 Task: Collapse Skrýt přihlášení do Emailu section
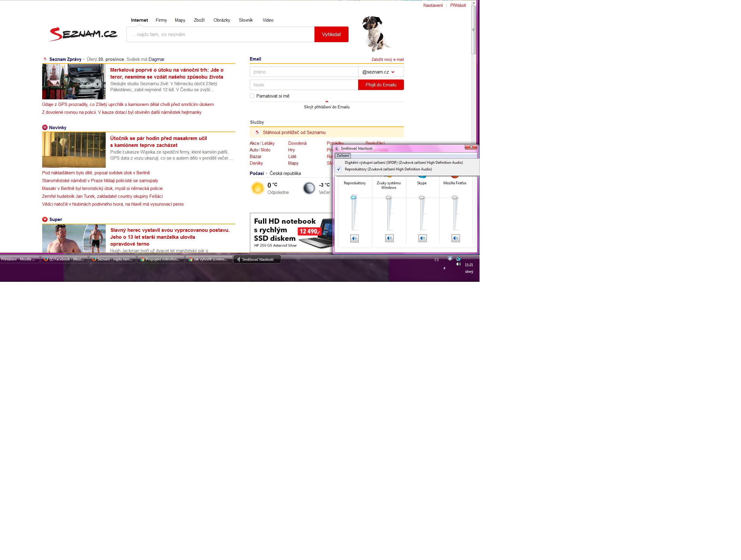pos(326,107)
